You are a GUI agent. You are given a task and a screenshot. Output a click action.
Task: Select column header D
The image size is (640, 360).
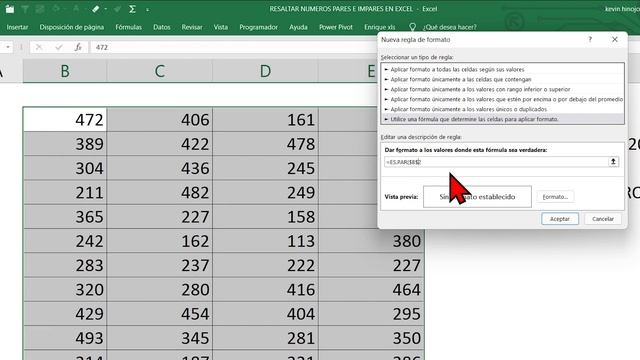[265, 71]
